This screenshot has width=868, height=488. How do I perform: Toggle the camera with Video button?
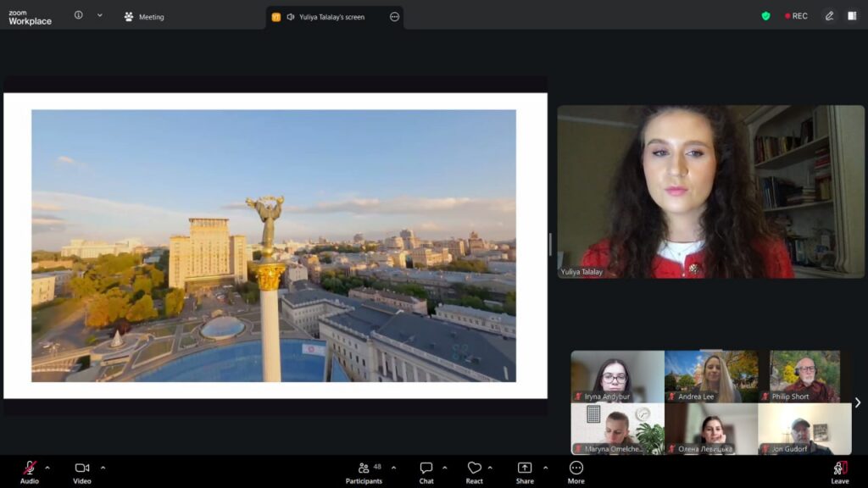(82, 472)
